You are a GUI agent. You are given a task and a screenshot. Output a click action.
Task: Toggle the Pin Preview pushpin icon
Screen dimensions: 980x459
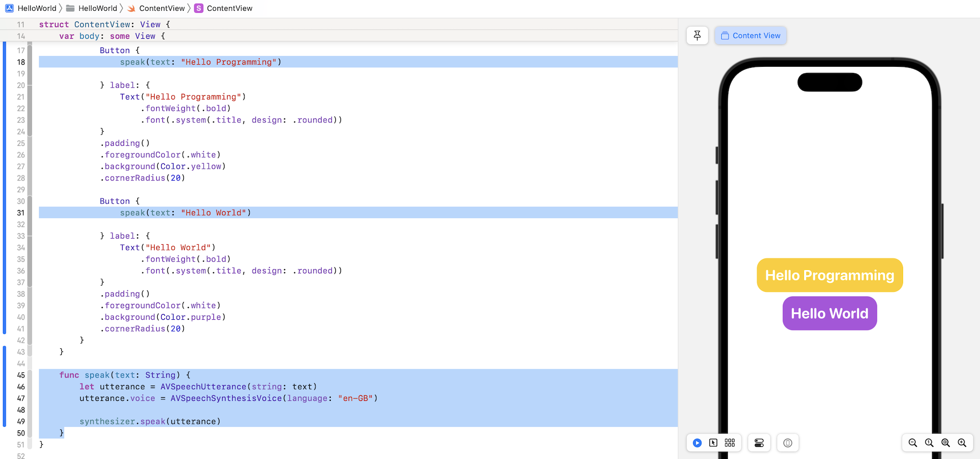[x=697, y=35]
